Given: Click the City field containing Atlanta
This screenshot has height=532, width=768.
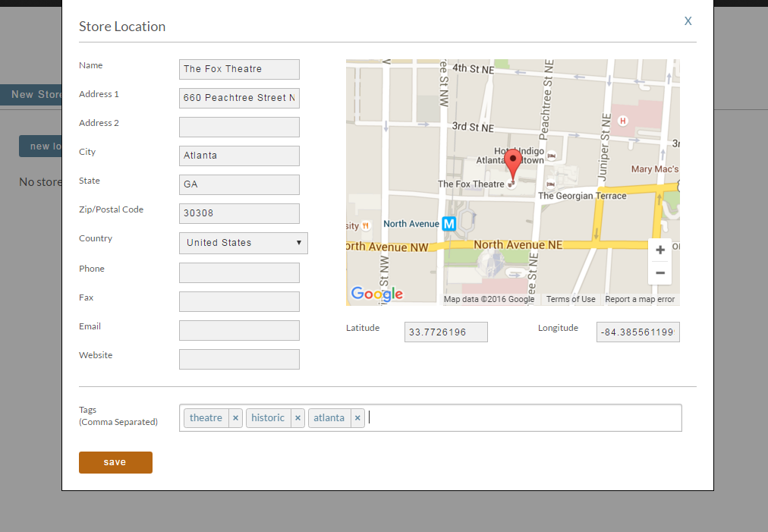Looking at the screenshot, I should [239, 156].
